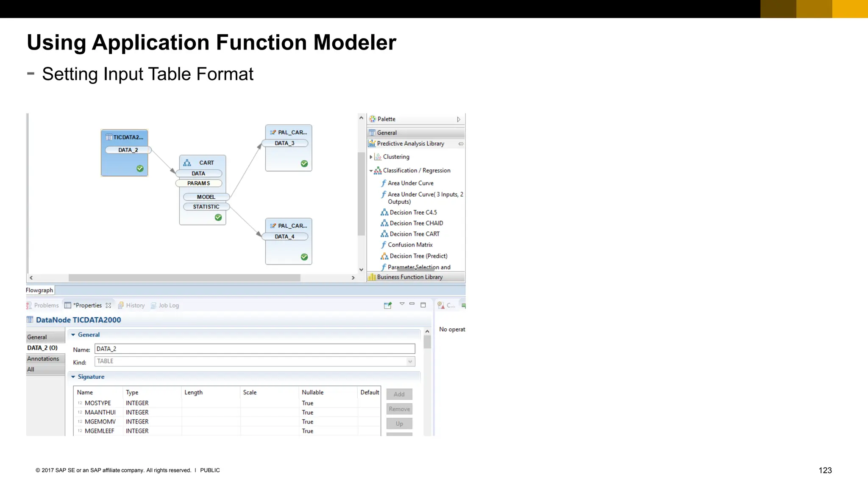Select Decision Tree CART in palette
The width and height of the screenshot is (868, 488).
pyautogui.click(x=410, y=234)
